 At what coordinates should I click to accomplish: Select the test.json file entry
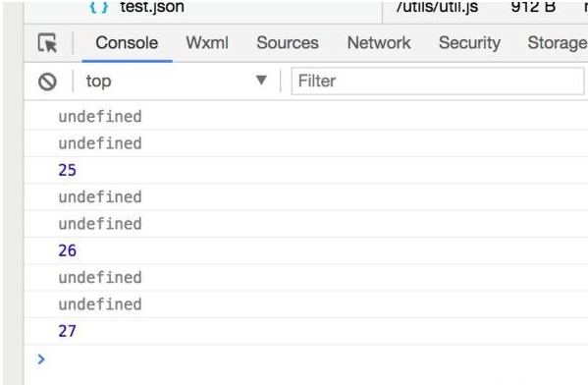(152, 7)
